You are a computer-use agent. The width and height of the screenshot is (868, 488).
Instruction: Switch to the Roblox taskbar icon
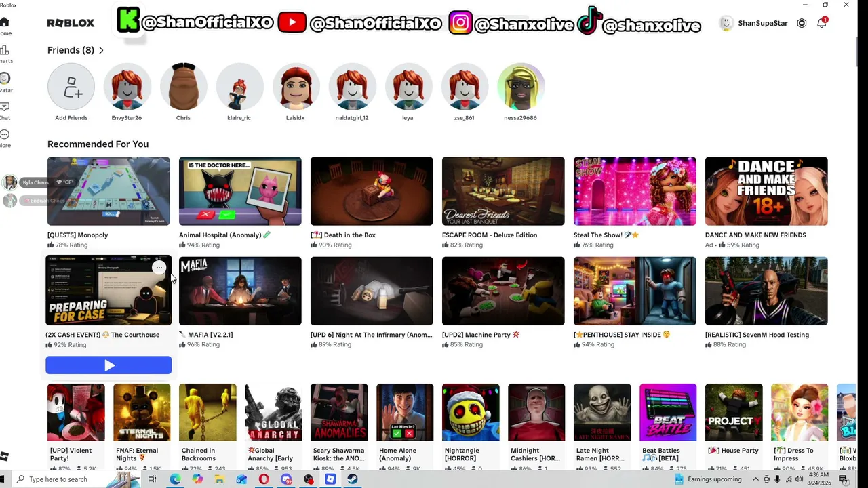click(x=330, y=479)
